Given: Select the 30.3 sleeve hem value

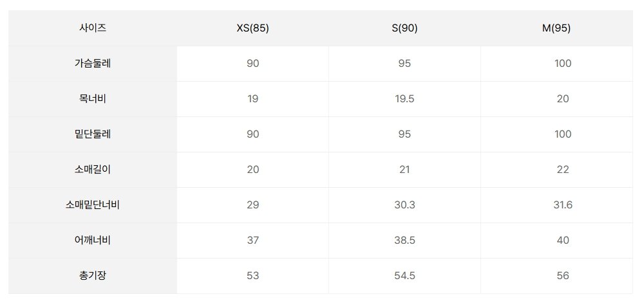Looking at the screenshot, I should (404, 205).
